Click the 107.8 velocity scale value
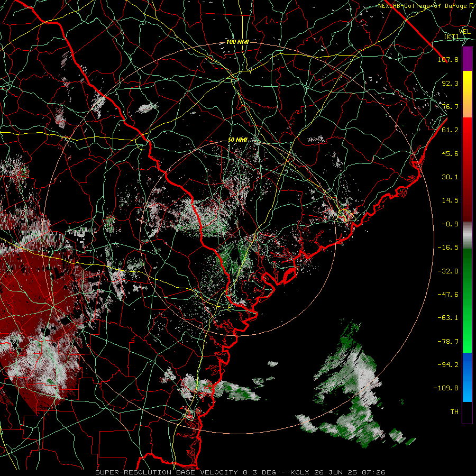 pos(448,59)
